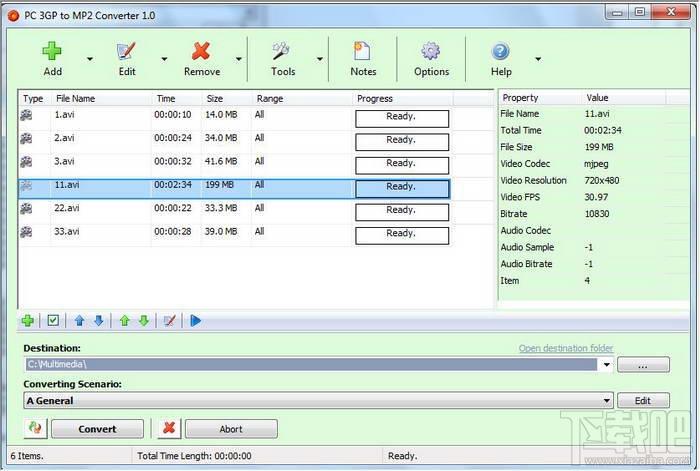
Task: Click the 41.6 MB size cell
Action: coord(221,161)
